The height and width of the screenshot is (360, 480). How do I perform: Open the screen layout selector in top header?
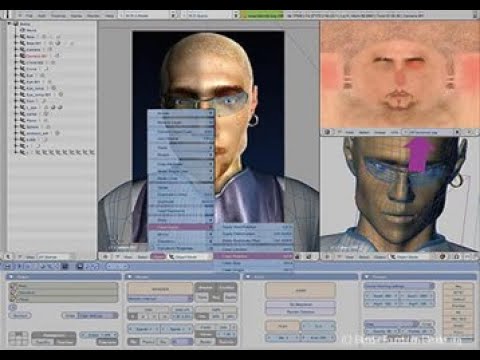pos(148,15)
